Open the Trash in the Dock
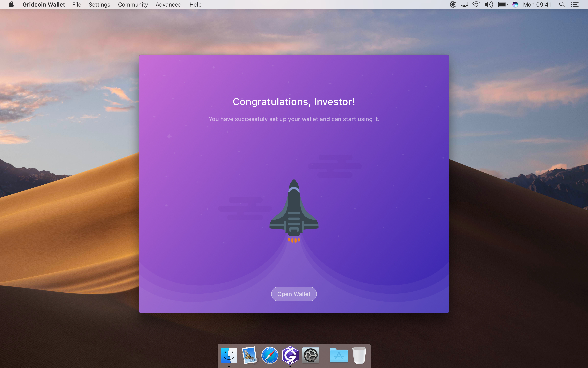 [359, 355]
